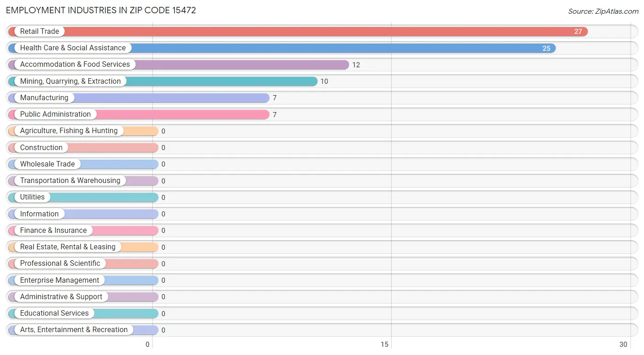Click the pink Public Administration bar
This screenshot has height=355, width=644.
pos(138,114)
